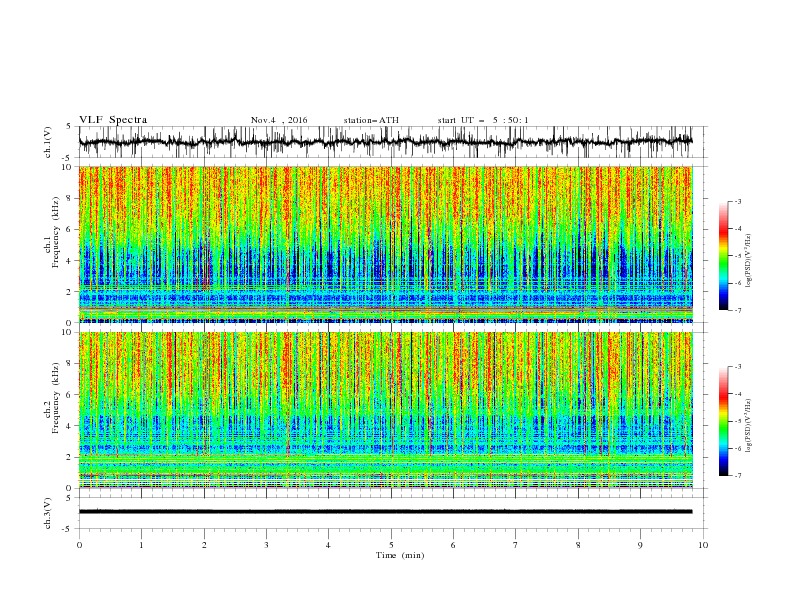
Task: Click the "5" tick on the time axis
Action: [391, 545]
